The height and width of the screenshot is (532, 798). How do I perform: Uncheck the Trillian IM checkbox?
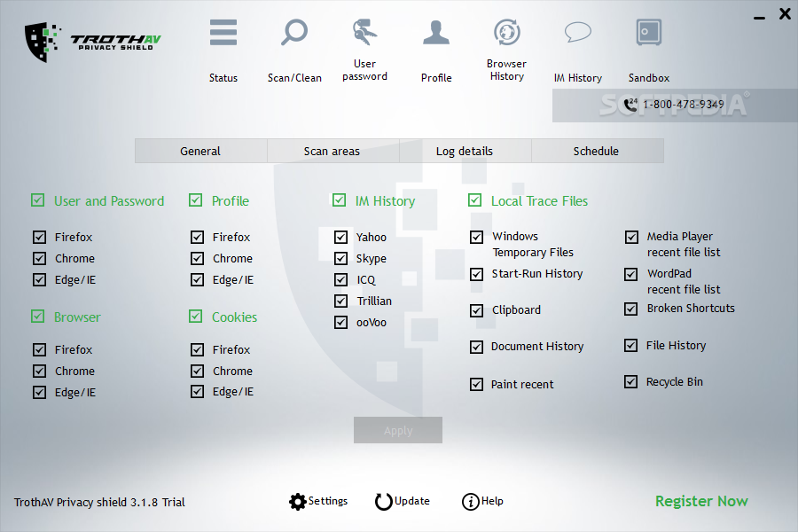point(340,301)
